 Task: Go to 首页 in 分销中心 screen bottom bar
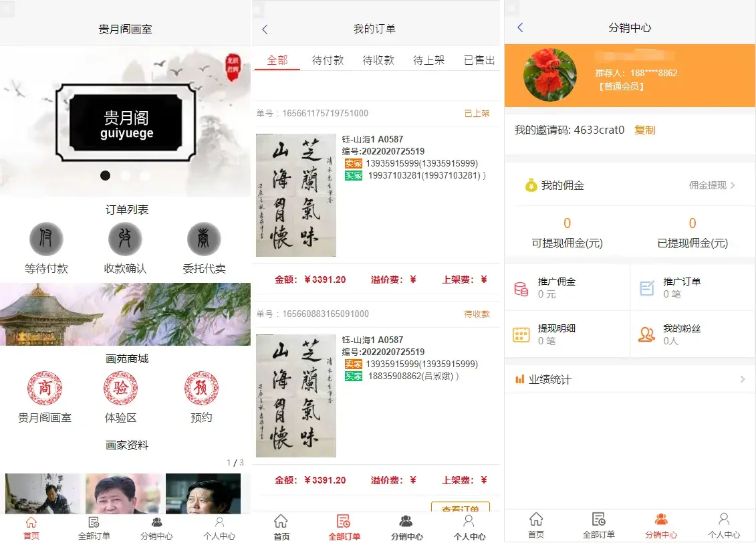coord(535,526)
